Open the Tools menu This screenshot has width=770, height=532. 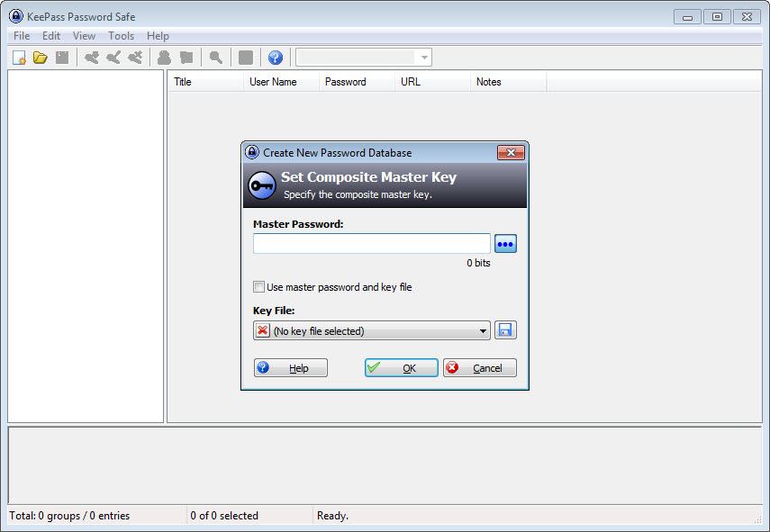[x=122, y=36]
